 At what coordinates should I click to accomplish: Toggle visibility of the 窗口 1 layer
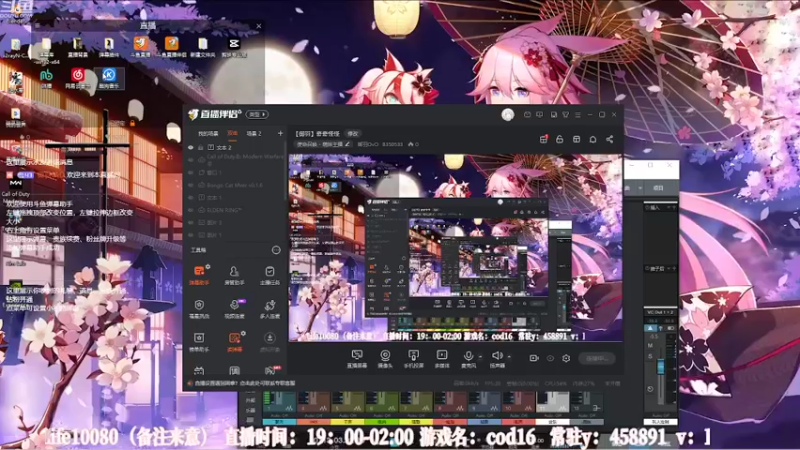click(191, 172)
